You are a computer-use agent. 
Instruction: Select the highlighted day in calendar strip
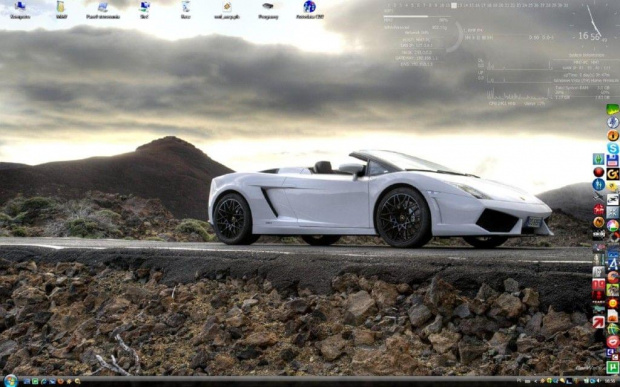(454, 6)
